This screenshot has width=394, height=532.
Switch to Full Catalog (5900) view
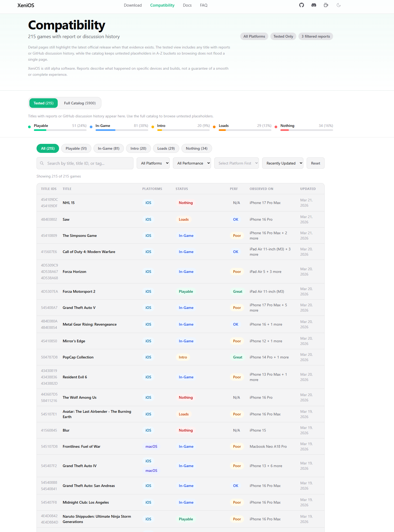pyautogui.click(x=80, y=103)
